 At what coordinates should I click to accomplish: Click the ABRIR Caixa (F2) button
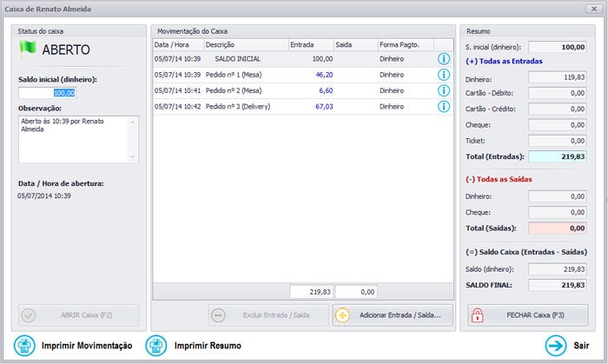pyautogui.click(x=78, y=315)
